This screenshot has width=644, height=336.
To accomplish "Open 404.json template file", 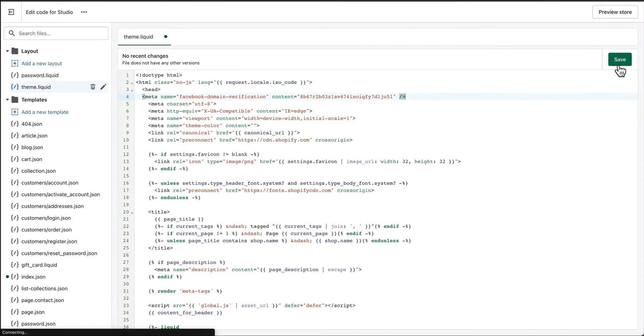I will pyautogui.click(x=32, y=124).
